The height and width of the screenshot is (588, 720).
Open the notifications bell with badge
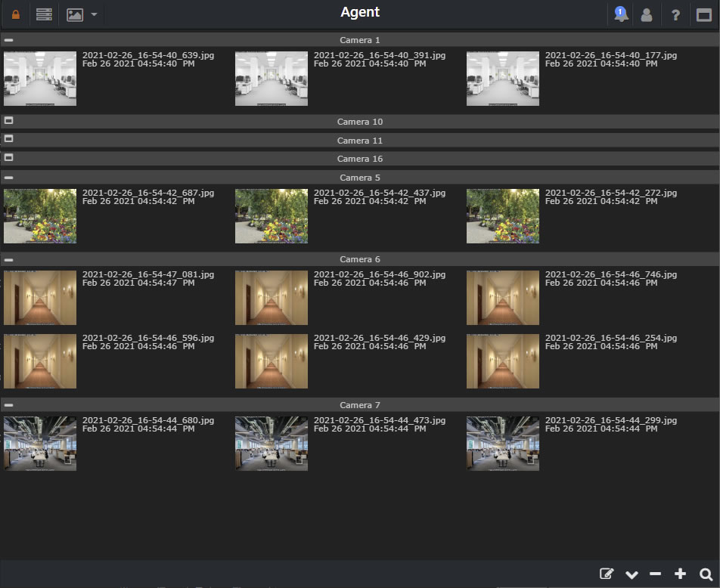pyautogui.click(x=620, y=14)
